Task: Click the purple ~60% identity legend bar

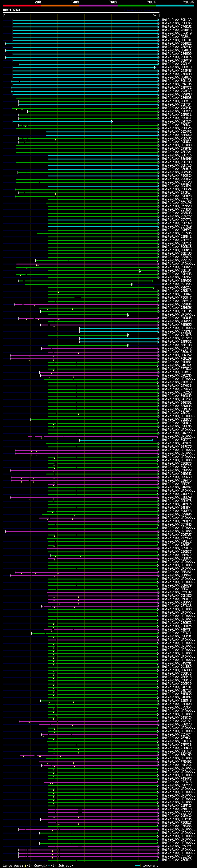Action: (x=99, y=6)
